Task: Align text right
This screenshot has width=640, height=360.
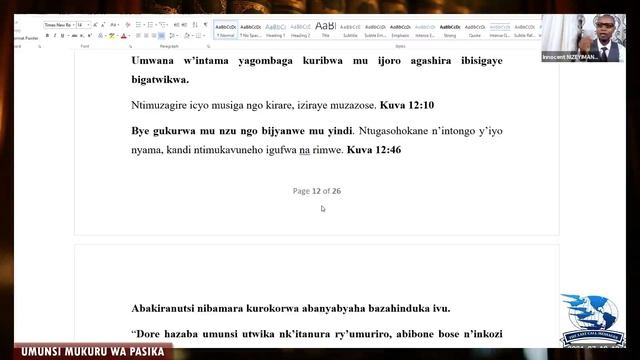Action: pos(154,36)
